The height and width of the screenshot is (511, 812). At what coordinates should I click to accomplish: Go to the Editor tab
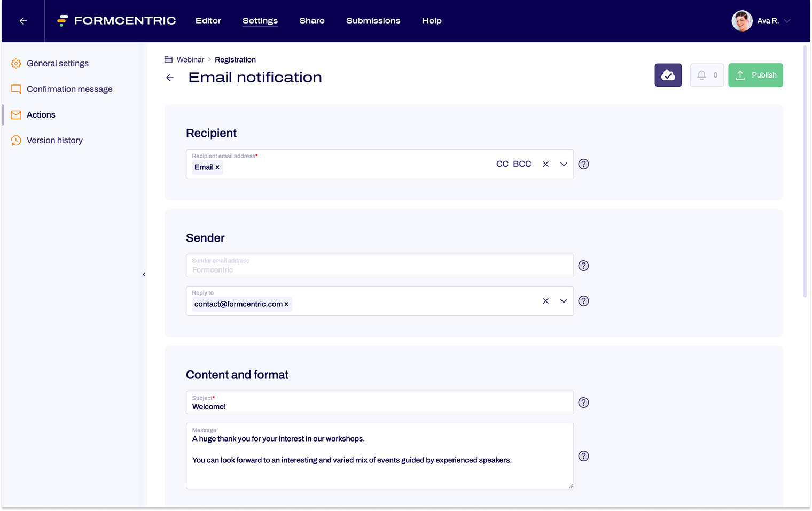pos(208,21)
